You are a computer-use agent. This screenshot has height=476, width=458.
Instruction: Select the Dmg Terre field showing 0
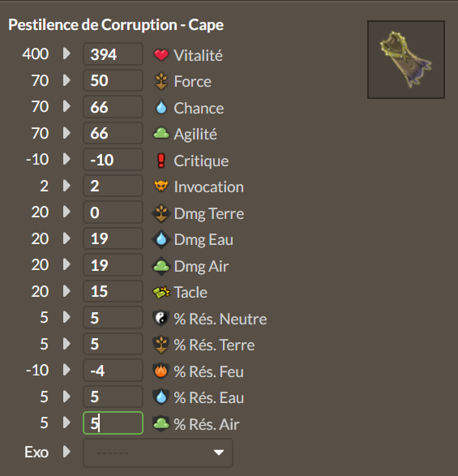click(x=113, y=212)
